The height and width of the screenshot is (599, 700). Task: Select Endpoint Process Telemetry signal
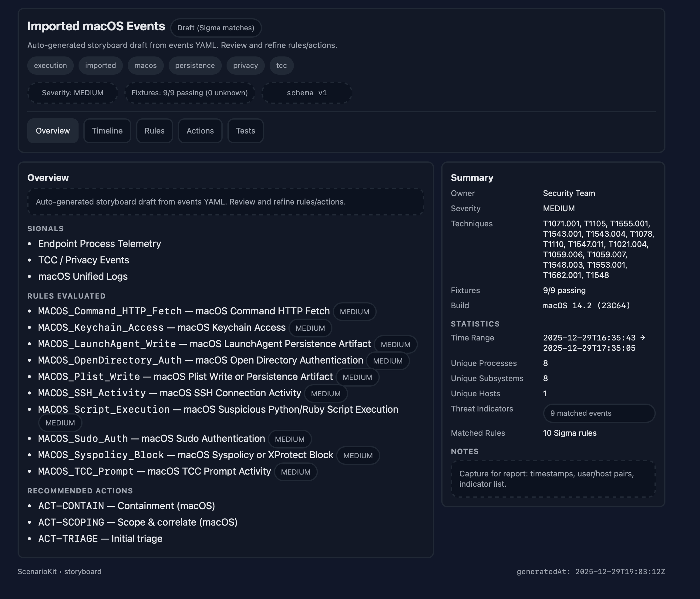(x=100, y=244)
